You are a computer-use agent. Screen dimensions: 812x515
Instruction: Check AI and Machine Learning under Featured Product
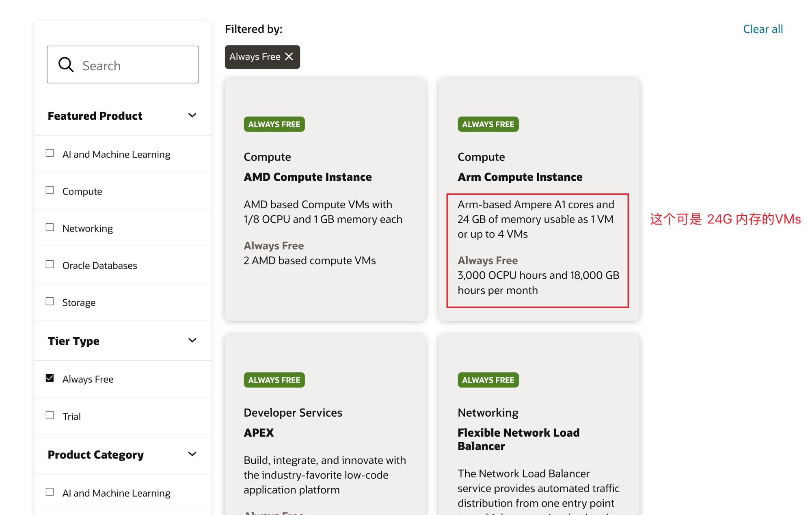click(x=50, y=153)
